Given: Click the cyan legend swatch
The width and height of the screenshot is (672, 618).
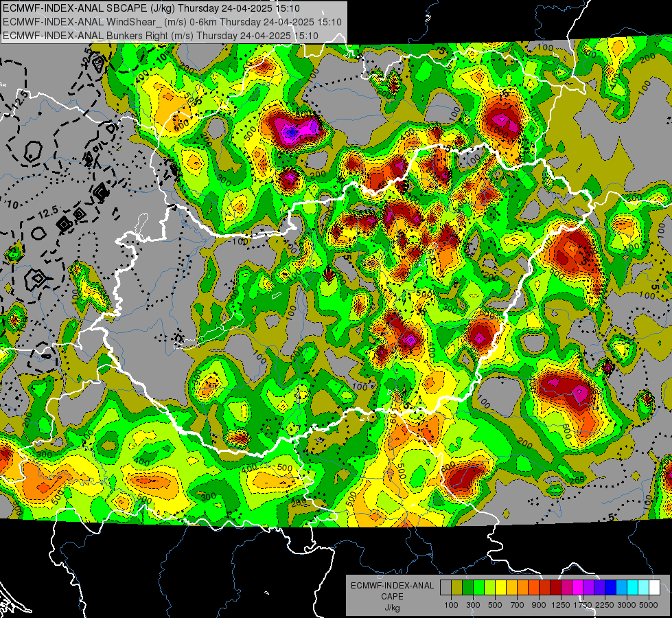Looking at the screenshot, I should click(633, 588).
